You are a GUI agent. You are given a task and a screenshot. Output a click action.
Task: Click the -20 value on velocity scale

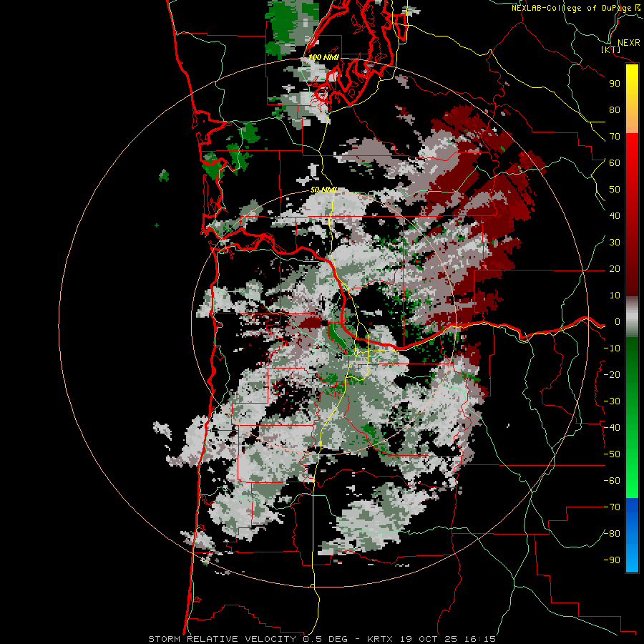pos(612,375)
